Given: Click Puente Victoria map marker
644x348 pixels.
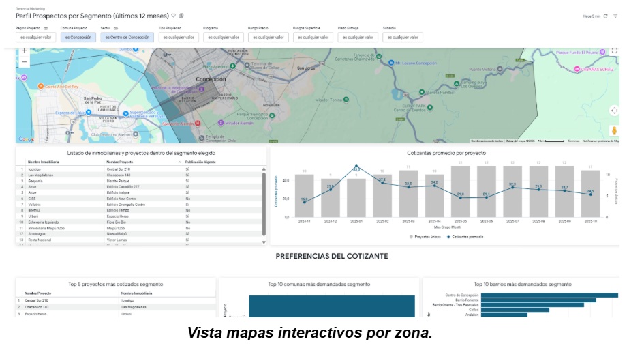Looking at the screenshot, I should tap(500, 69).
